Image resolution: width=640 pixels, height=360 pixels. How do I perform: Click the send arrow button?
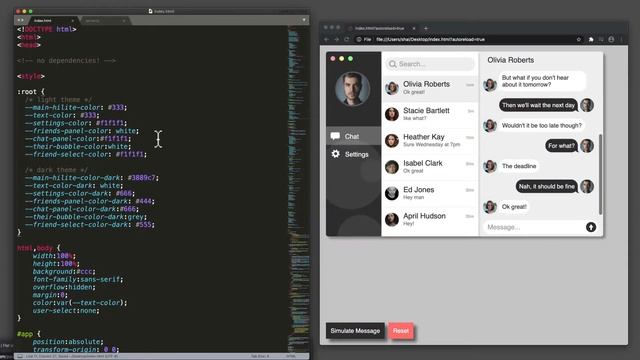pos(591,227)
